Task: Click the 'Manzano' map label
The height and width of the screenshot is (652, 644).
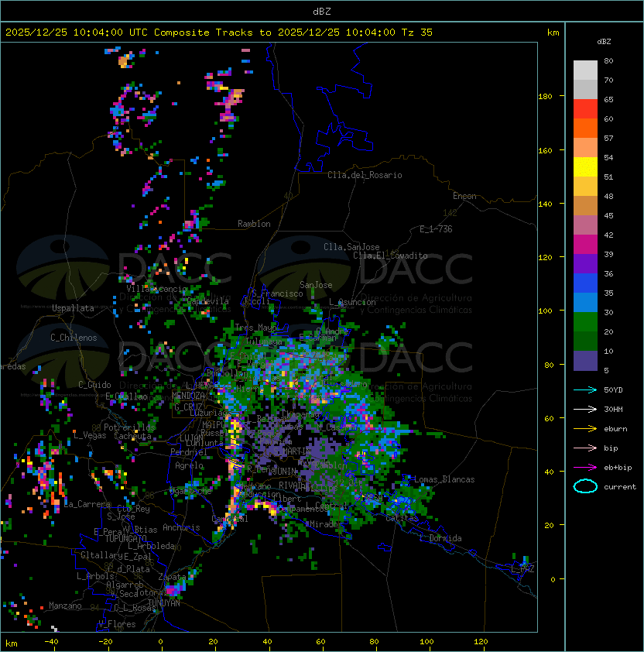Action: (65, 606)
